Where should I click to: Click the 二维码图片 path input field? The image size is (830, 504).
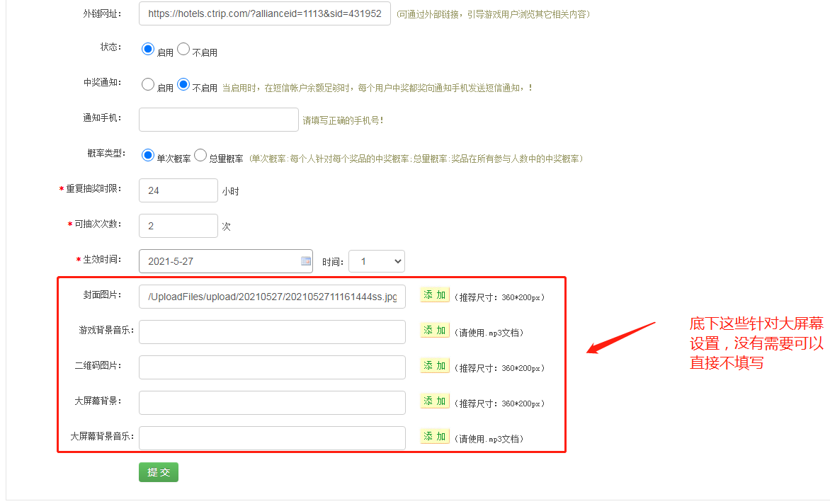[x=272, y=367]
